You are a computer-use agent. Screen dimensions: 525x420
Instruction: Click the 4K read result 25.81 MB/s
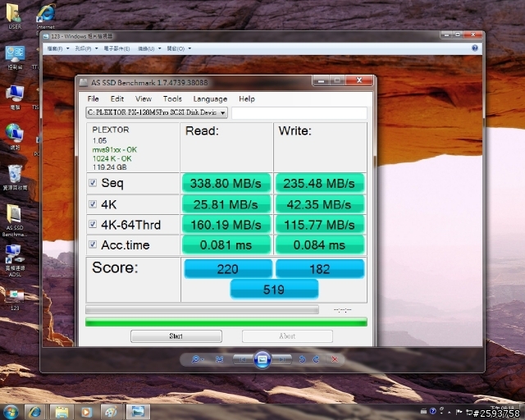[x=226, y=204]
